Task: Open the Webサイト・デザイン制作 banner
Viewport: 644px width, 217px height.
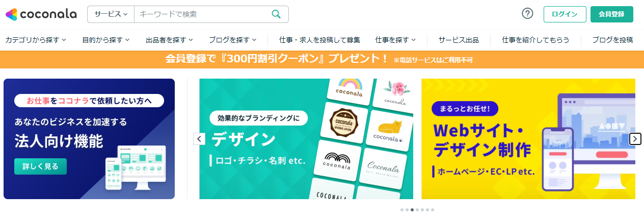Action: [528, 139]
